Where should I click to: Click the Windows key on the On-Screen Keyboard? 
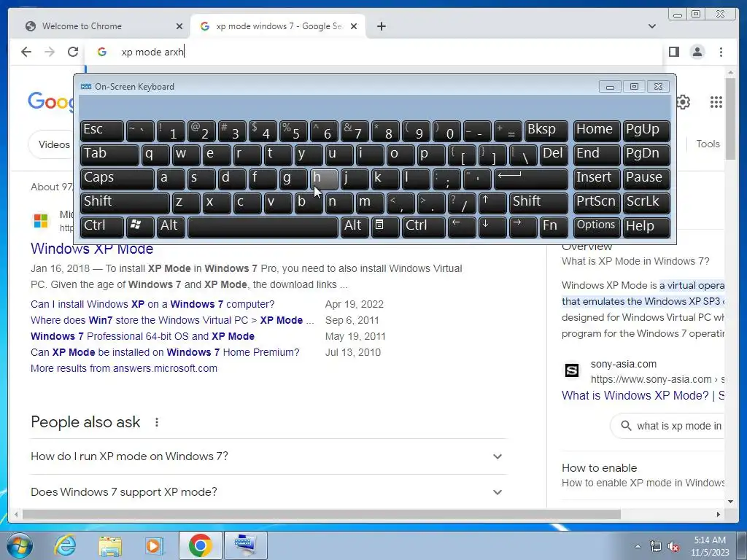(x=140, y=226)
